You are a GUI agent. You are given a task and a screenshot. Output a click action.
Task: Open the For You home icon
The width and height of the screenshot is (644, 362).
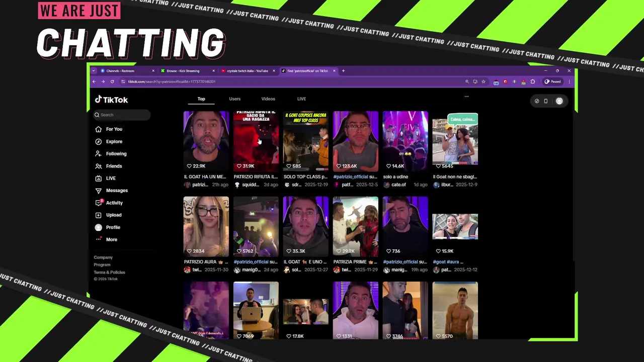[x=99, y=129]
